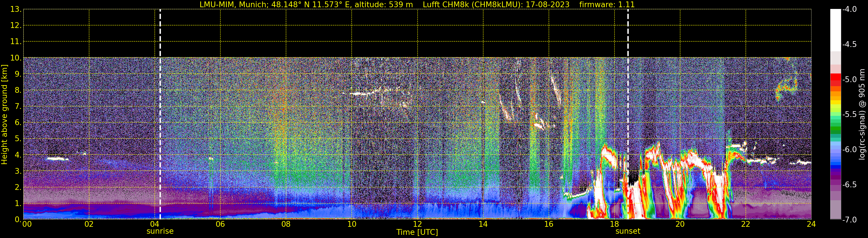868x238 pixels.
Task: Select the 'sunset' label under the time axis
Action: (628, 231)
